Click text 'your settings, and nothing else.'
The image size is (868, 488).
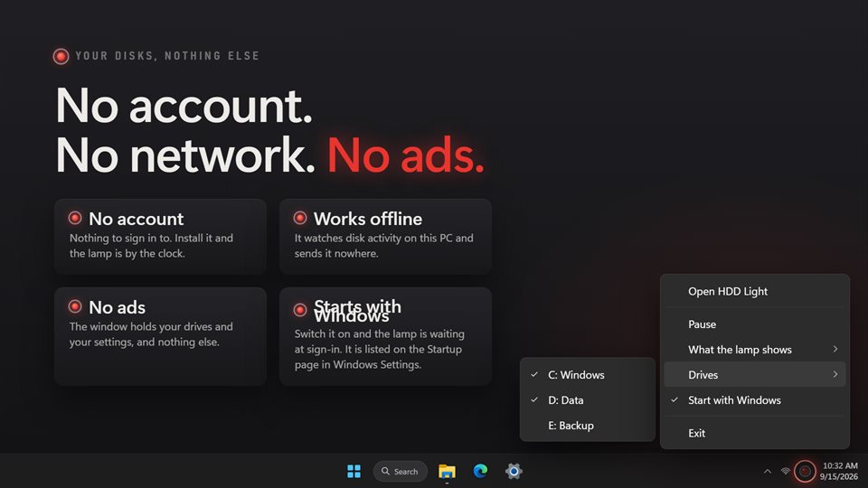click(144, 342)
